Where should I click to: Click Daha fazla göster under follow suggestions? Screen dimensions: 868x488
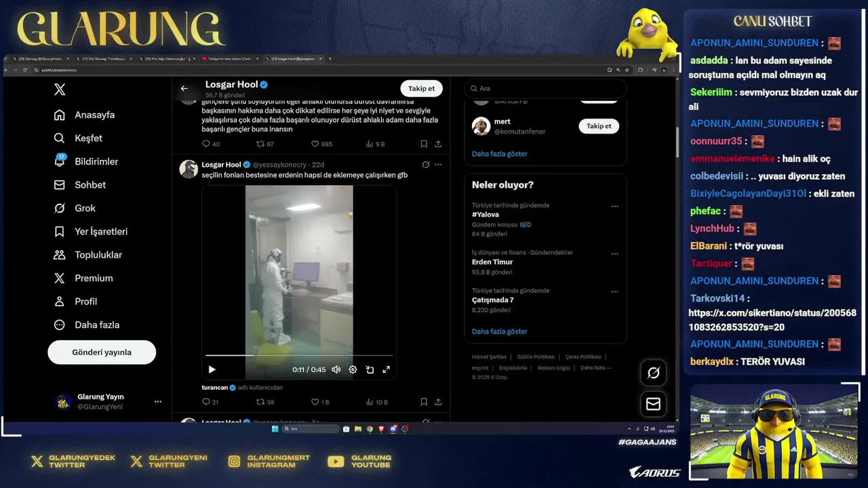click(x=499, y=154)
